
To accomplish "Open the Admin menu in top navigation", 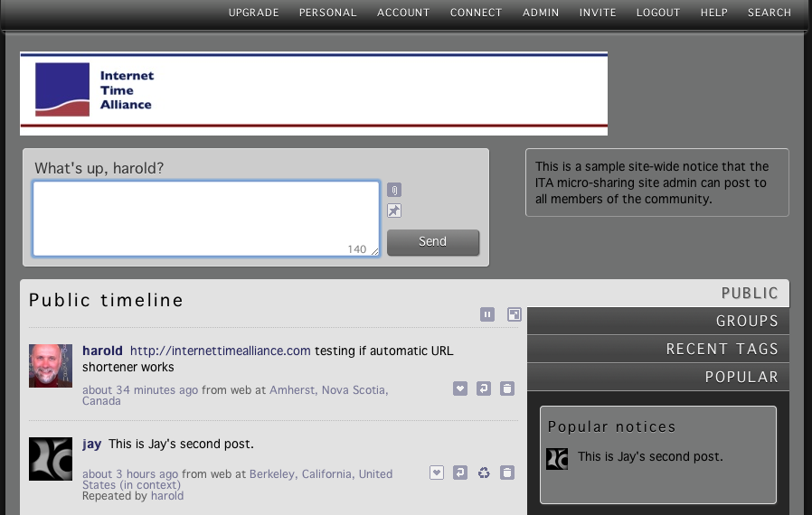I will (x=541, y=13).
